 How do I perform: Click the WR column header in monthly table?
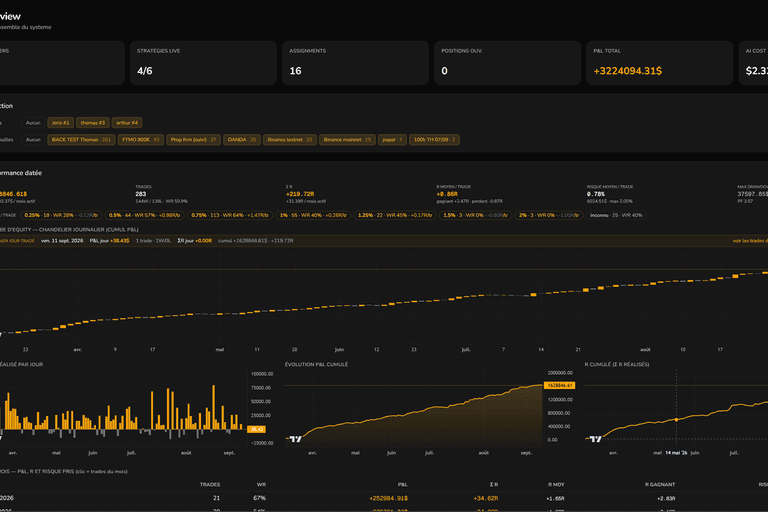(261, 485)
